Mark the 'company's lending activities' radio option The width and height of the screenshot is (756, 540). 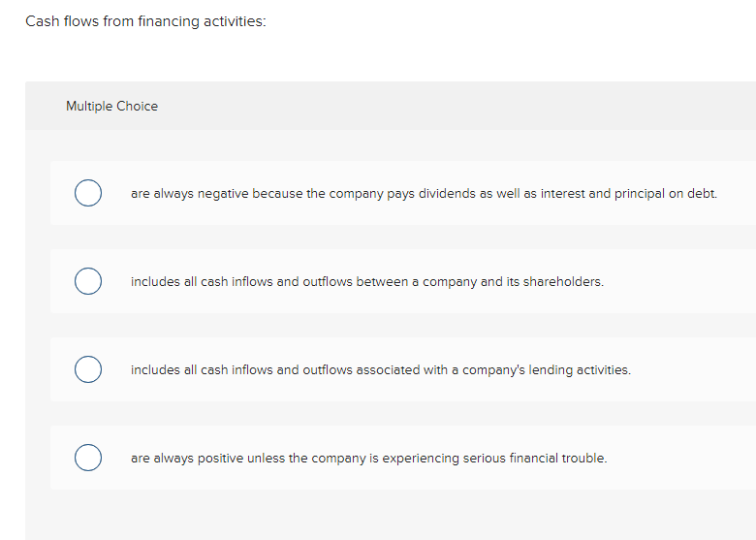(x=88, y=369)
